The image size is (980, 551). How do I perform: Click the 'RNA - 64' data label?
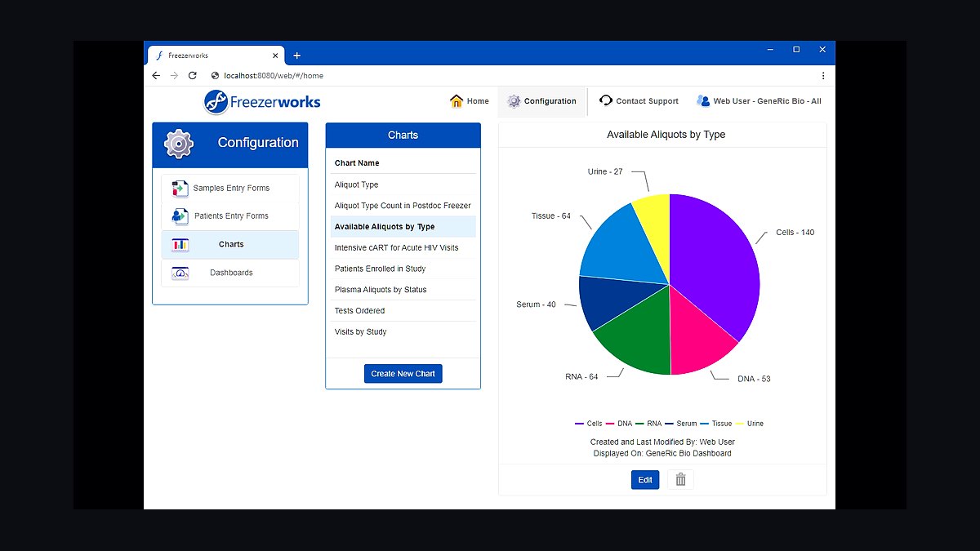581,377
